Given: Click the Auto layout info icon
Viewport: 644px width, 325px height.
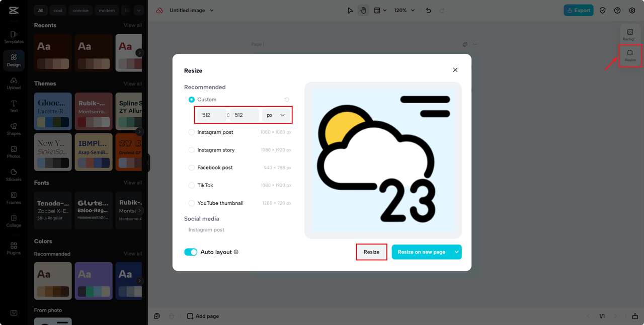Looking at the screenshot, I should coord(236,252).
